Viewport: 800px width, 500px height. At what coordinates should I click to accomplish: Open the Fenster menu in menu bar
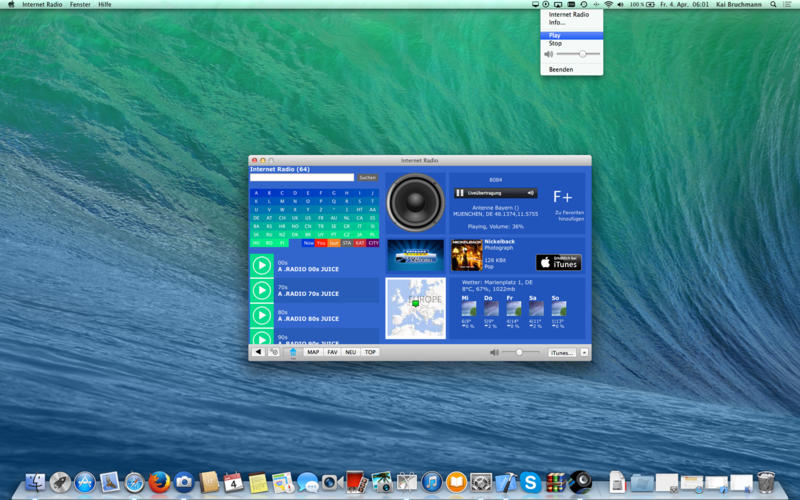pos(80,5)
